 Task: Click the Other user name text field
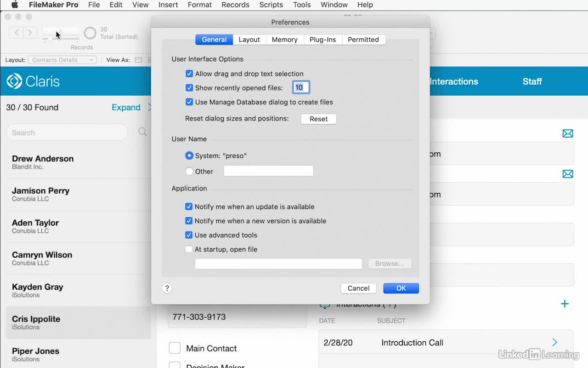pos(268,171)
